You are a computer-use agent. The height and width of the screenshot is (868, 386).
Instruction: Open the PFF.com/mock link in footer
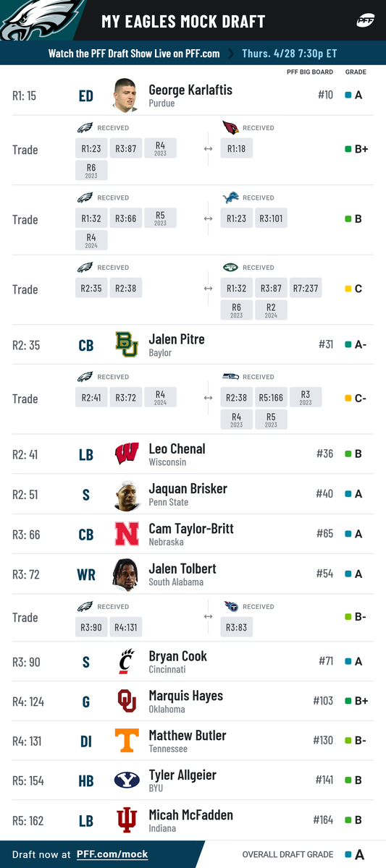pos(112,854)
